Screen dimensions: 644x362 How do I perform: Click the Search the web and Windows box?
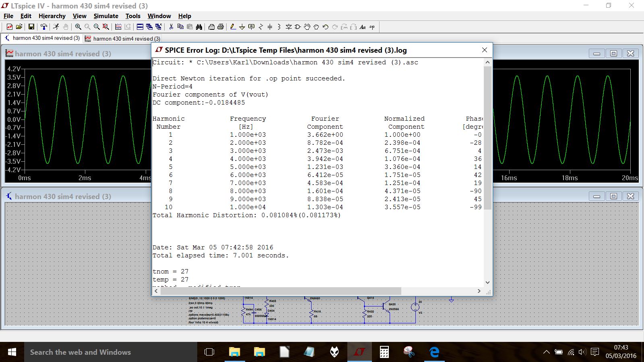click(111, 352)
